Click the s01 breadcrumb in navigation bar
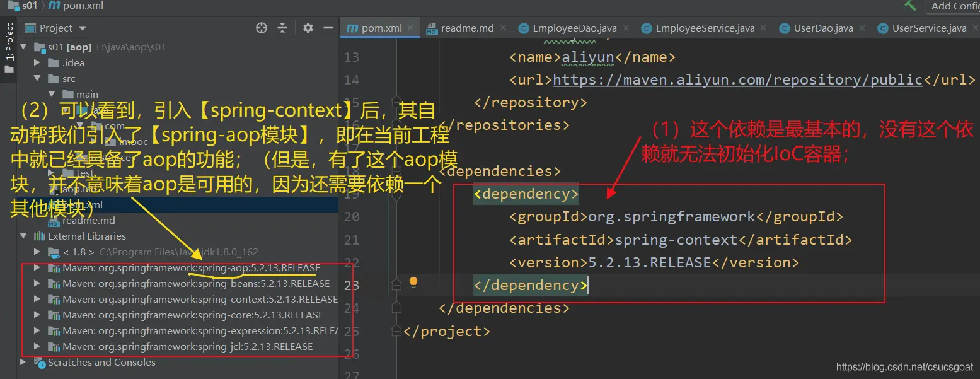This screenshot has width=980, height=379. (x=30, y=6)
